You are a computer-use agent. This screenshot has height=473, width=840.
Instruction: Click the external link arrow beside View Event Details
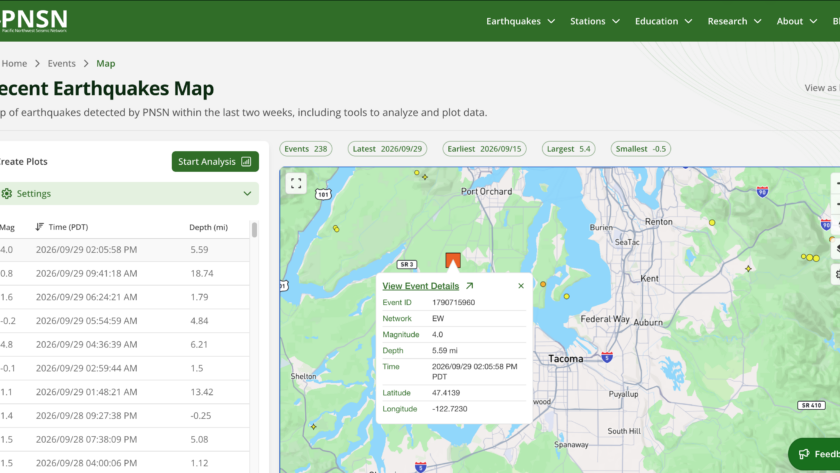[470, 286]
